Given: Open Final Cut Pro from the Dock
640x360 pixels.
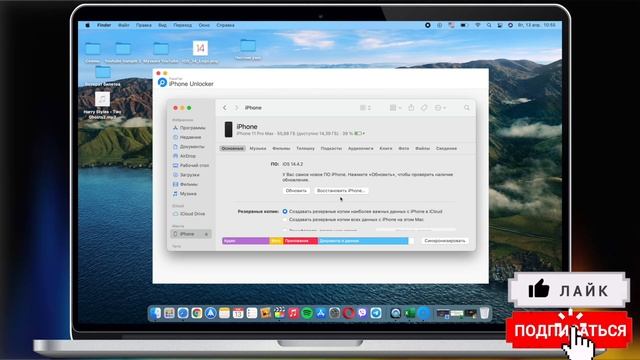Looking at the screenshot, I should click(x=279, y=313).
